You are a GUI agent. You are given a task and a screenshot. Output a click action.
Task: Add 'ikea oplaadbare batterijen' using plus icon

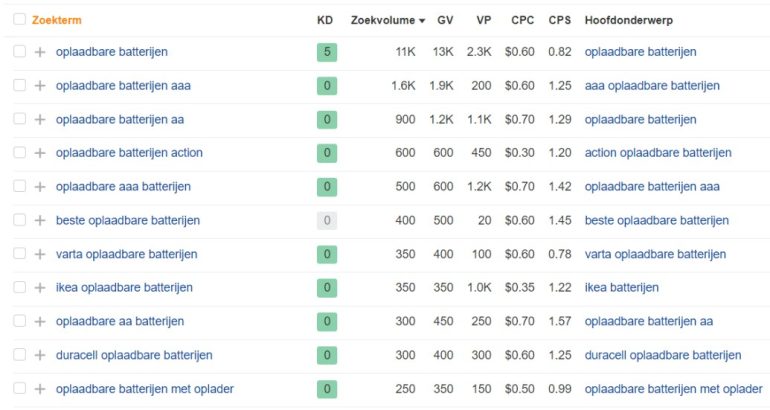(x=40, y=288)
